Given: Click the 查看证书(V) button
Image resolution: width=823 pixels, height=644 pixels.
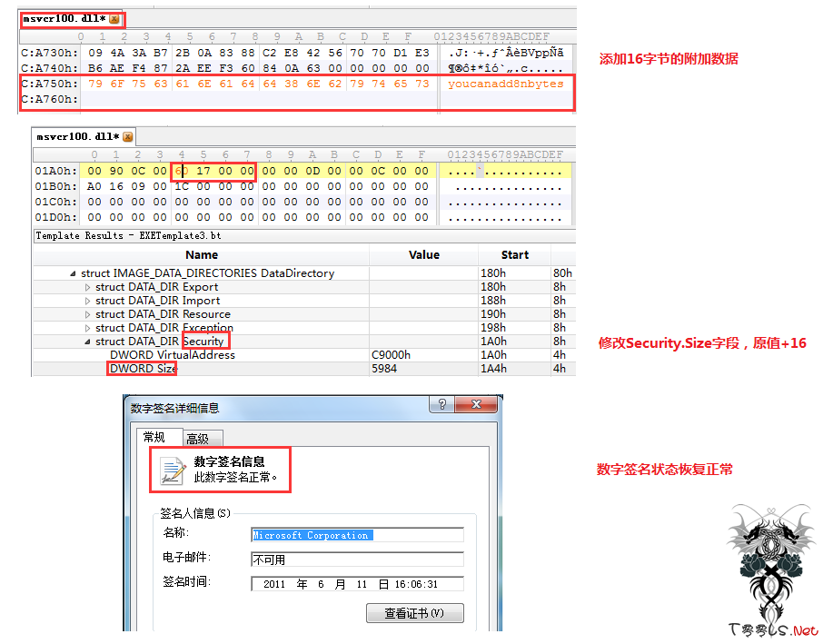Looking at the screenshot, I should (414, 613).
